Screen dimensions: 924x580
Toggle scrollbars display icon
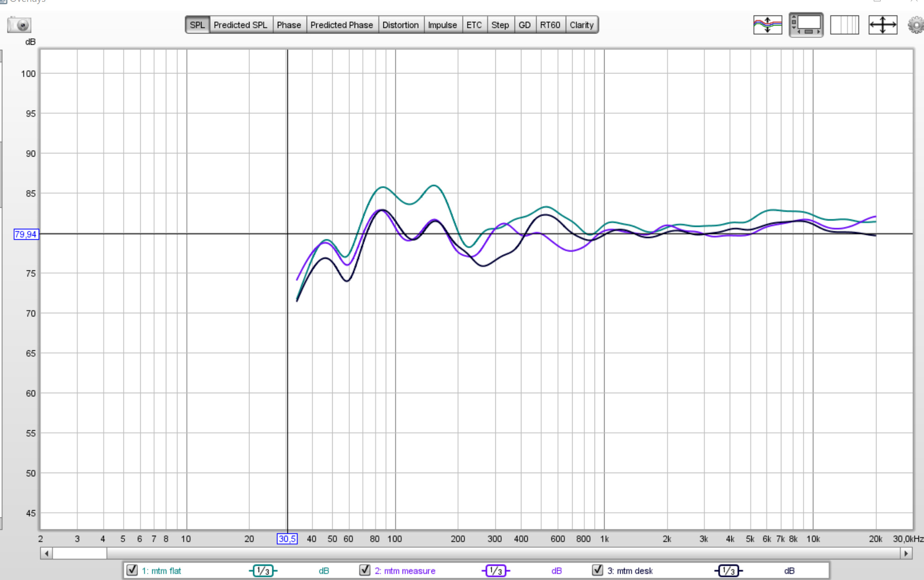click(806, 25)
